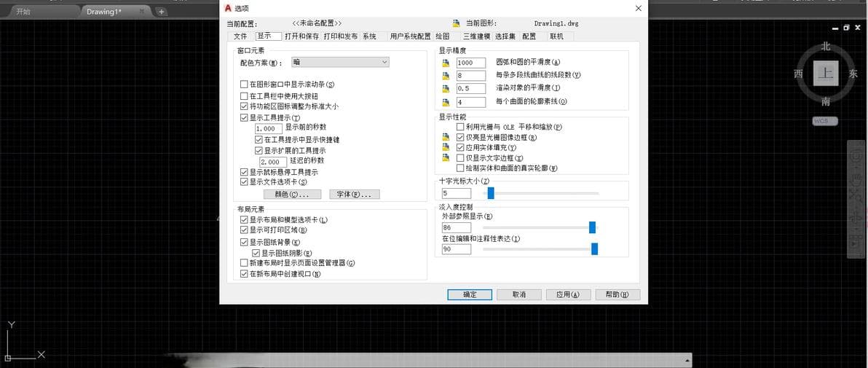868x368 pixels.
Task: Toggle 显示扩展的工具提示 checkbox
Action: [259, 150]
